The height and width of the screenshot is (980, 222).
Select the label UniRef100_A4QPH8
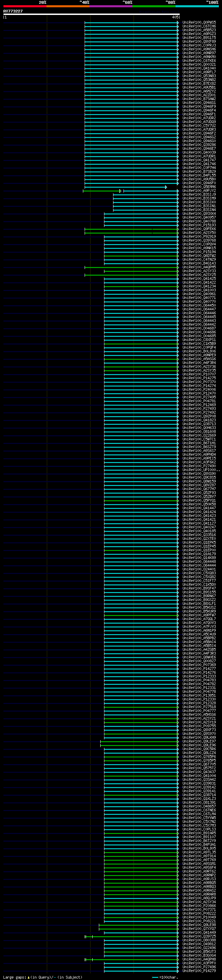pos(199,959)
